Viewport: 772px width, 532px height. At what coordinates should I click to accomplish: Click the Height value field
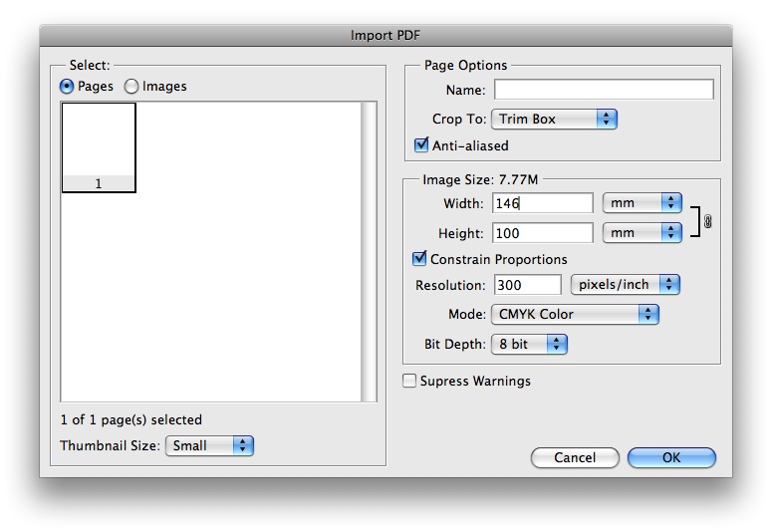[x=543, y=233]
